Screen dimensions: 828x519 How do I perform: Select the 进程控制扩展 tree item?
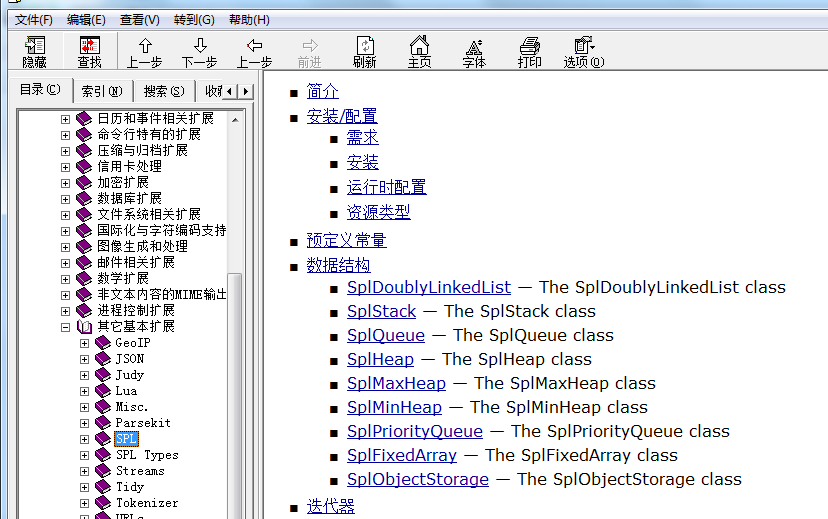(136, 310)
